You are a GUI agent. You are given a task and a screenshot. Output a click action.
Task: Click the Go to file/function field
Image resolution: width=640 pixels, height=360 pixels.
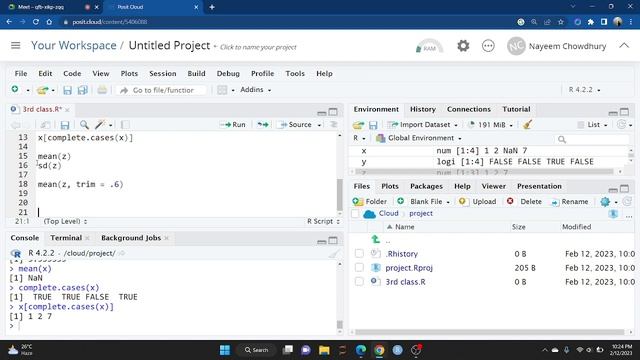tap(162, 90)
